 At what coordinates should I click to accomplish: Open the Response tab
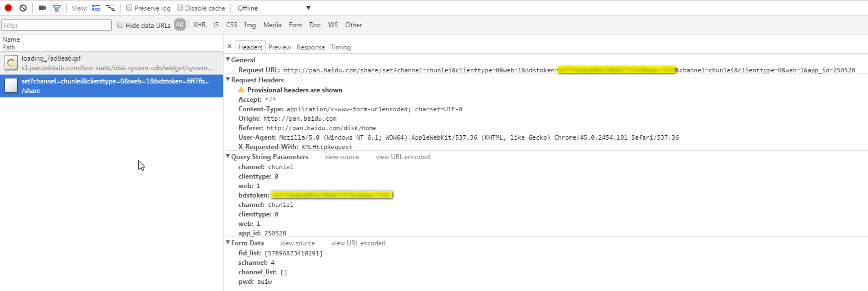pos(311,47)
